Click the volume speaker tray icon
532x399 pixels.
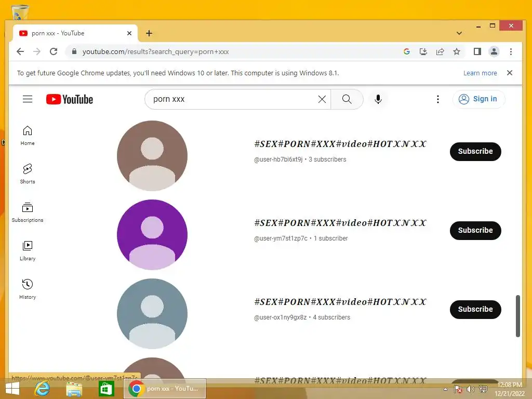pos(470,389)
